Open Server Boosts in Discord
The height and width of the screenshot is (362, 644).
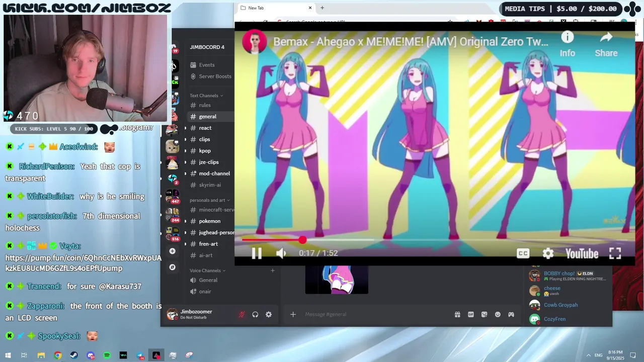point(215,76)
